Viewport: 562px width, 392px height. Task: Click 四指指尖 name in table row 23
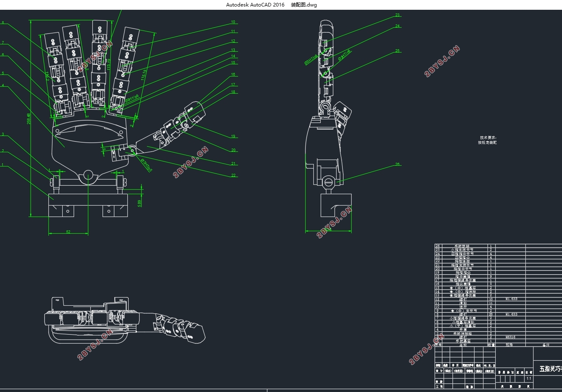463,257
